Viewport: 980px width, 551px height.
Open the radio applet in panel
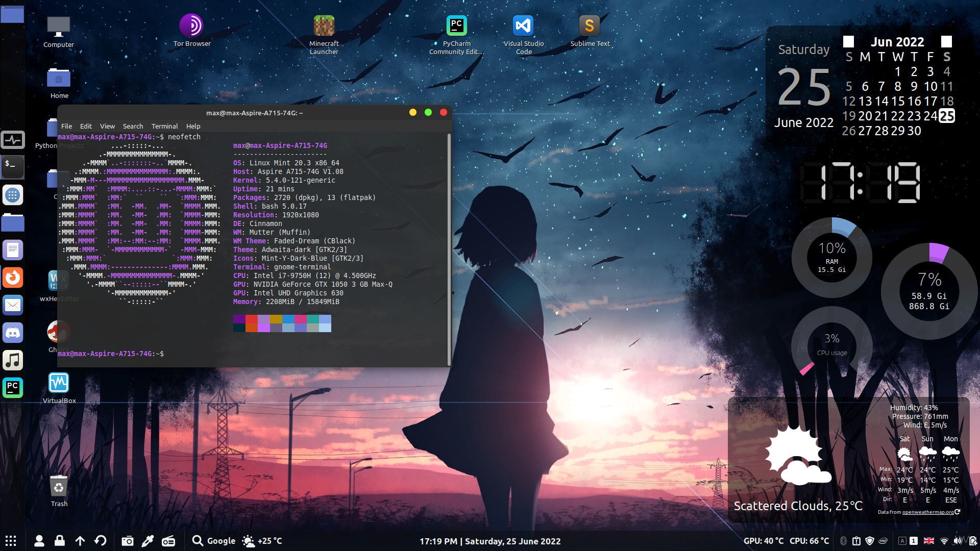click(168, 541)
